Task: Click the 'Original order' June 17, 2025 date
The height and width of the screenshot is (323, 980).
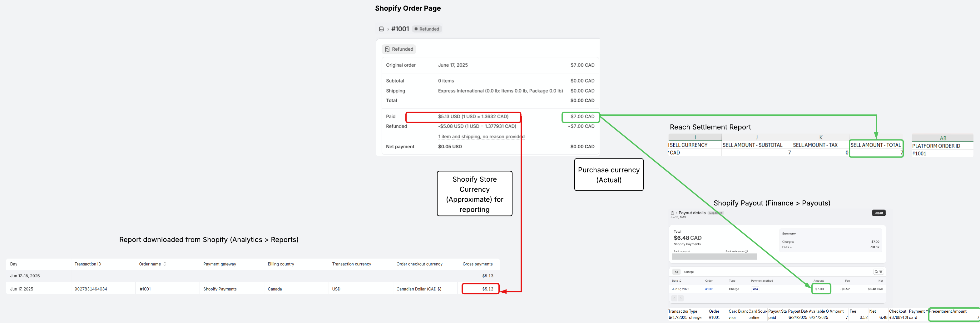Action: (x=453, y=65)
